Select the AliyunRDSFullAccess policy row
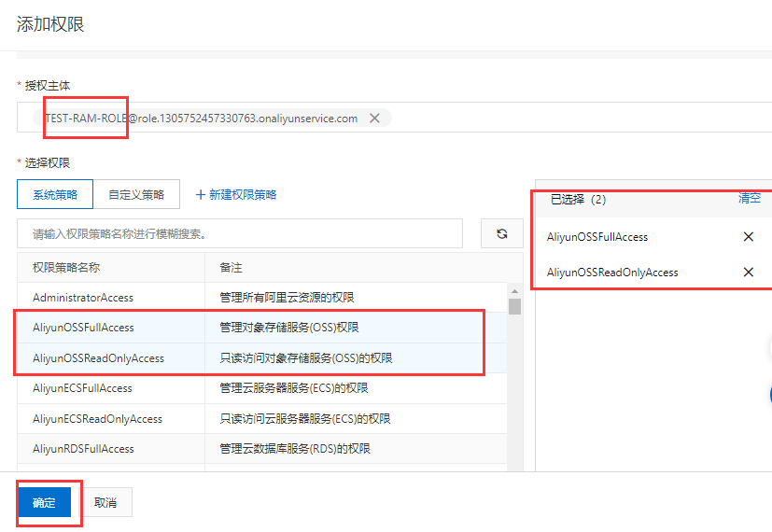 [x=262, y=448]
